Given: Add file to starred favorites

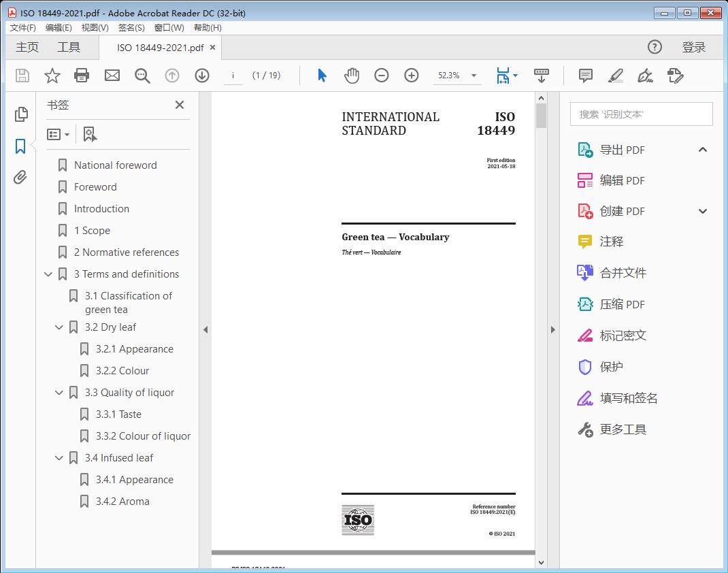Looking at the screenshot, I should point(52,76).
